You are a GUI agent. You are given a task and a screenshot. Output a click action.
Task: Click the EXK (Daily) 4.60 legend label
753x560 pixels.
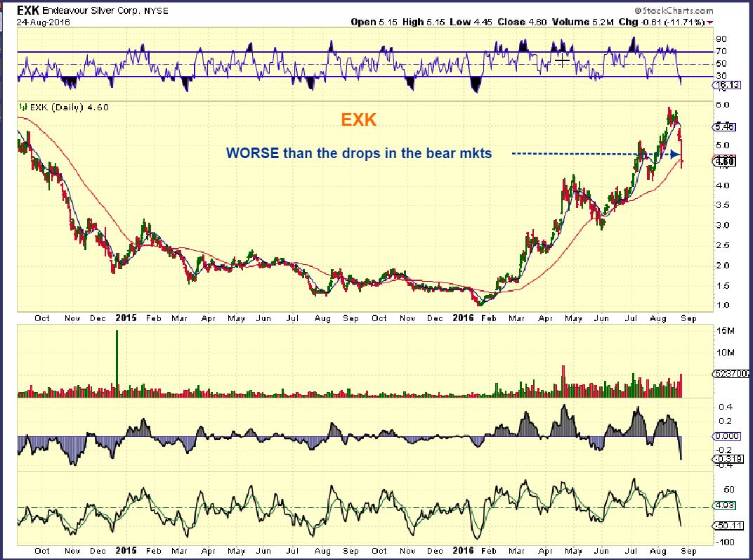point(70,107)
